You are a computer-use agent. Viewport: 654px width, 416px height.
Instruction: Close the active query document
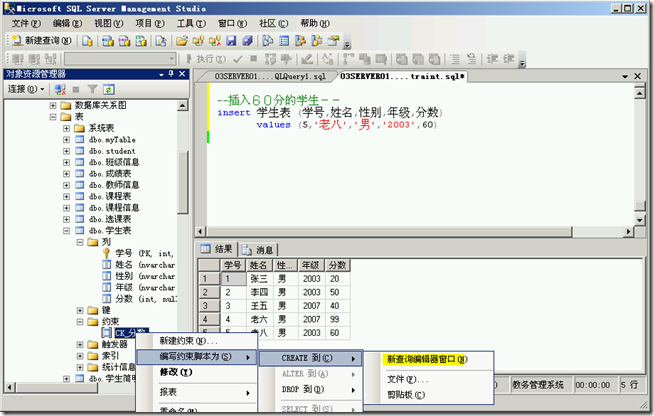point(637,76)
